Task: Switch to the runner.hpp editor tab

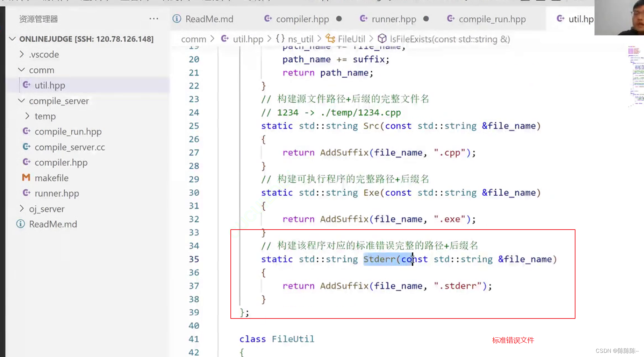Action: 394,19
